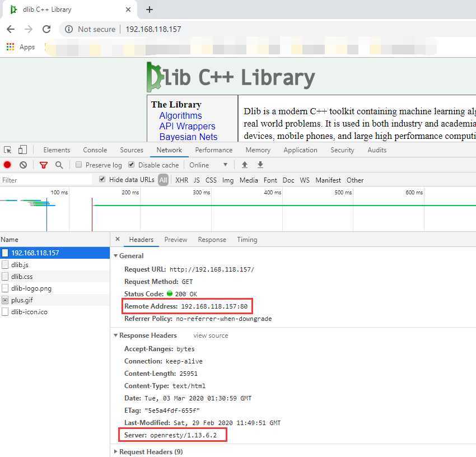Click the export HAR download arrow
The image size is (476, 457).
pyautogui.click(x=260, y=165)
